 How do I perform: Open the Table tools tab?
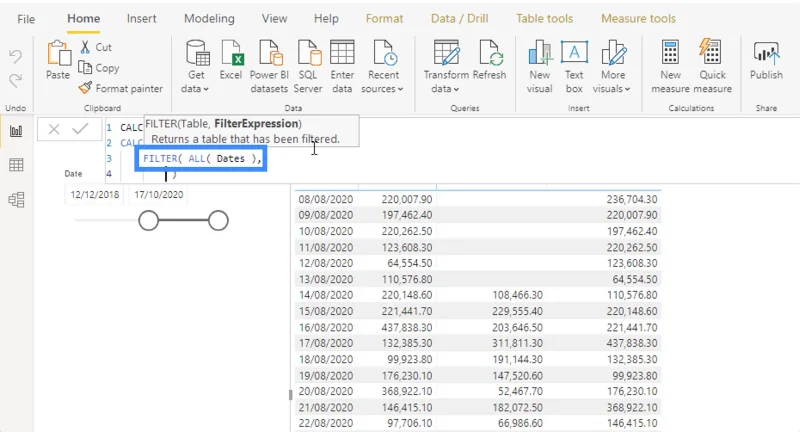click(544, 19)
